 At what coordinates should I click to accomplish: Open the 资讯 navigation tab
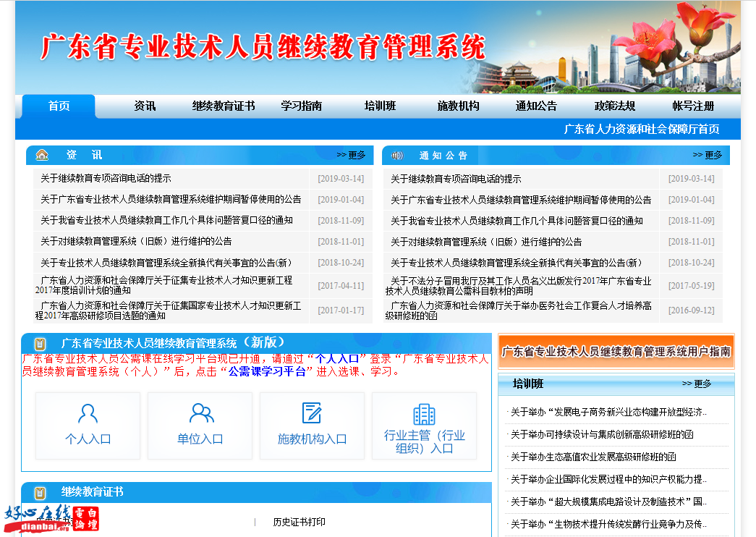(x=145, y=106)
